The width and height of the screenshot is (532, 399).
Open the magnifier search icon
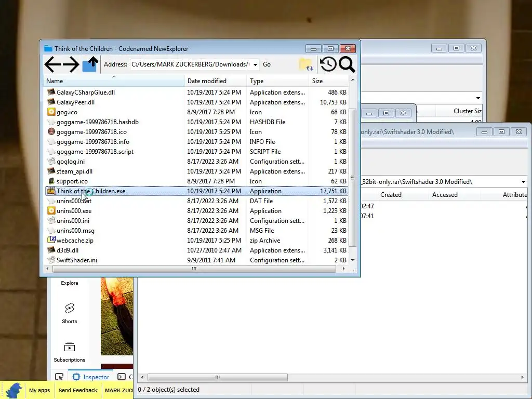coord(347,64)
